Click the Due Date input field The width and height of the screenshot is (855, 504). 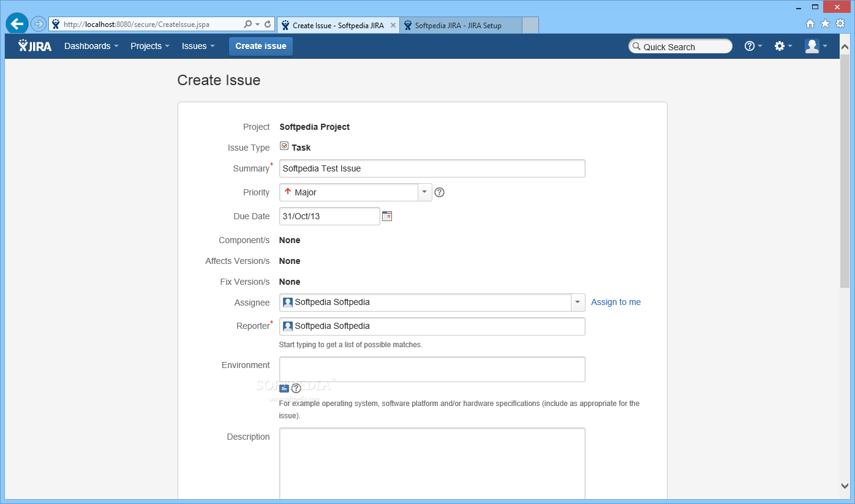point(330,216)
